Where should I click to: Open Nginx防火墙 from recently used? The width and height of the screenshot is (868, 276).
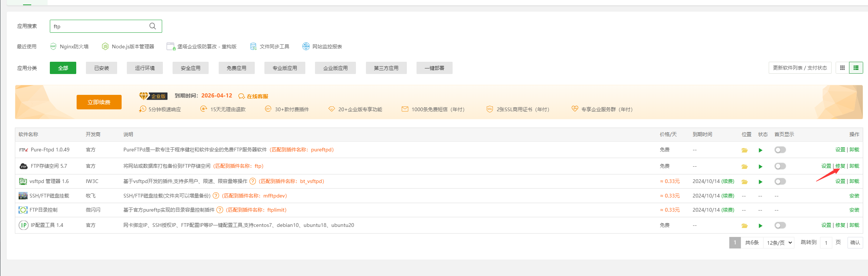point(69,46)
